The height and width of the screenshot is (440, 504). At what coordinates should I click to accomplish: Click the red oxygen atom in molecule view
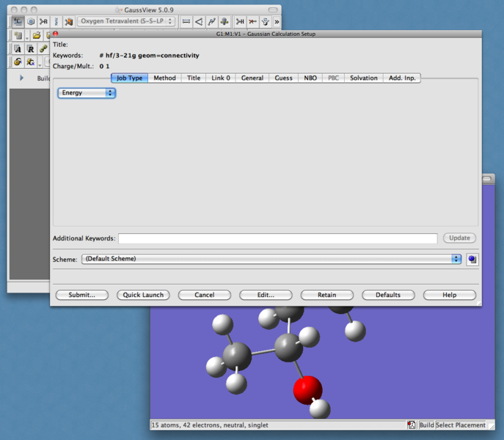(x=307, y=390)
